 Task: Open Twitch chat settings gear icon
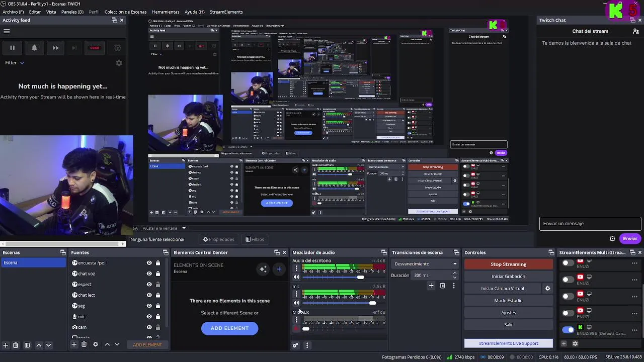[612, 239]
